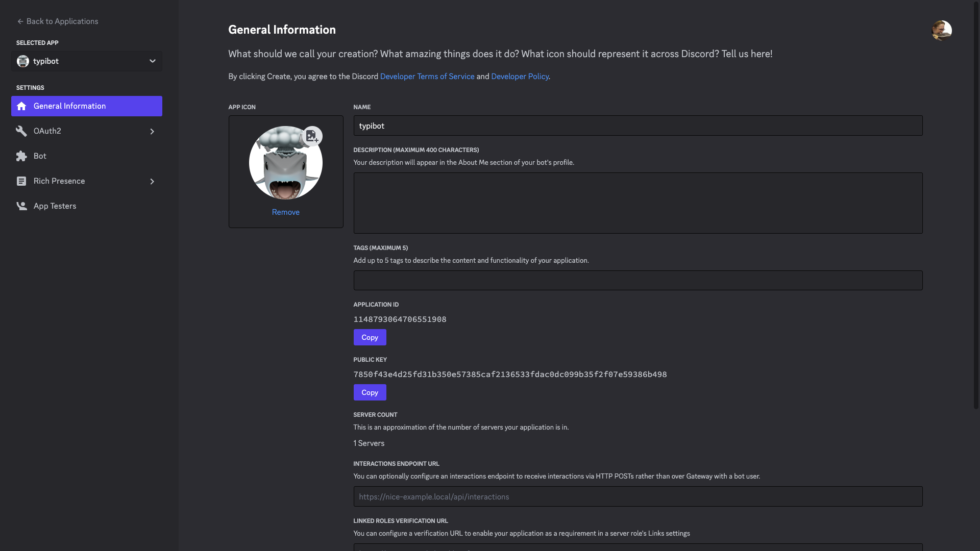Click the page vertical scrollbar
Screen dimensions: 980x551
pyautogui.click(x=976, y=204)
